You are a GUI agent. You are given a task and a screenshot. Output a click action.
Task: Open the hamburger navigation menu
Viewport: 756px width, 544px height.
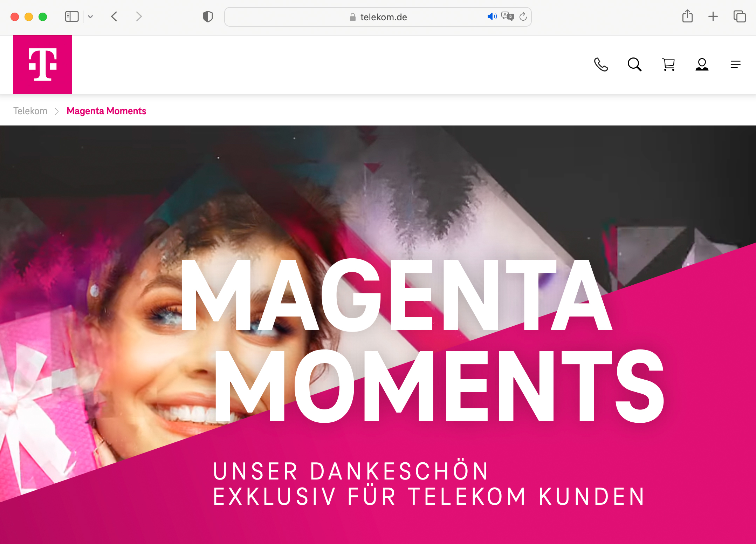click(736, 64)
